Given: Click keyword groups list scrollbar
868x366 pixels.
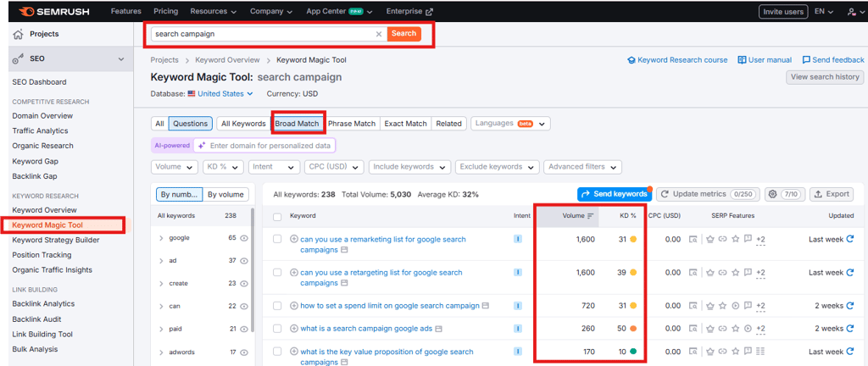Looking at the screenshot, I should coord(253,271).
